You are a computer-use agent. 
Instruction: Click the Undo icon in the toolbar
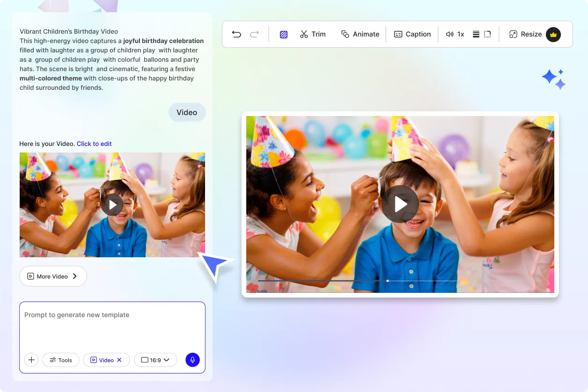(236, 34)
